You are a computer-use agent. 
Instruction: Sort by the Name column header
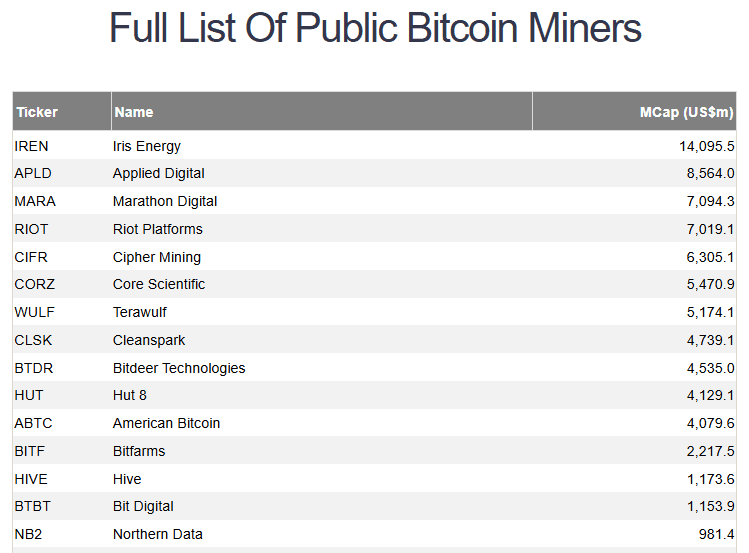pos(134,112)
